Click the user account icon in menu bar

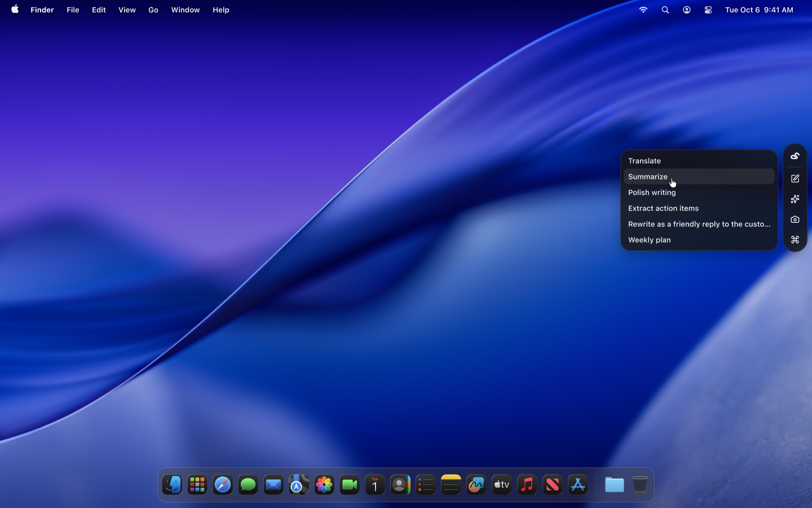pyautogui.click(x=687, y=10)
